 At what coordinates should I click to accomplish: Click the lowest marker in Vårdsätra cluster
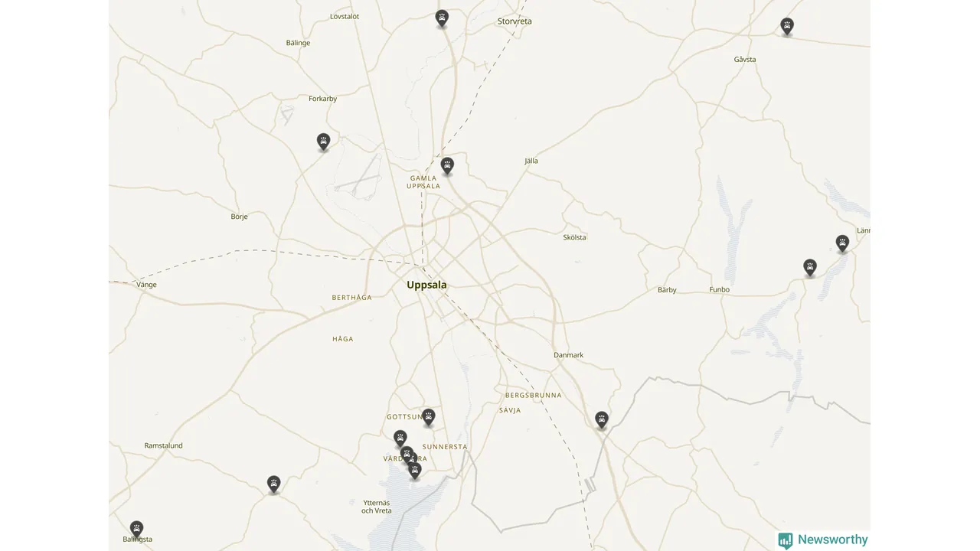415,471
